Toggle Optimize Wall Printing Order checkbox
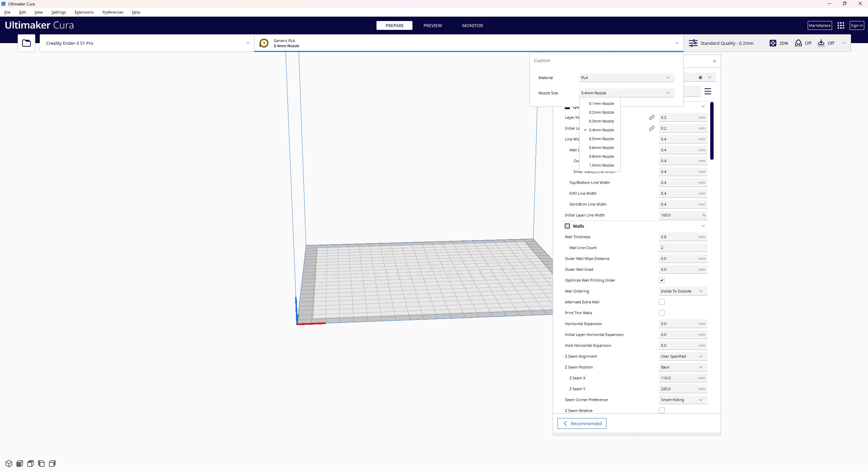 pyautogui.click(x=662, y=280)
